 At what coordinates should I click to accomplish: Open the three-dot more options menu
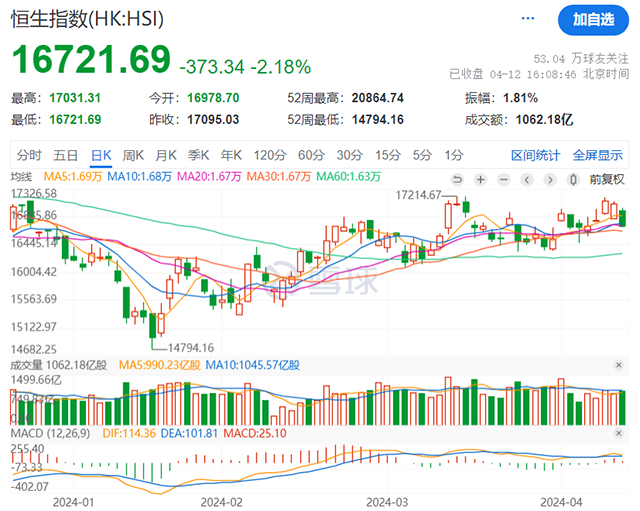[527, 18]
